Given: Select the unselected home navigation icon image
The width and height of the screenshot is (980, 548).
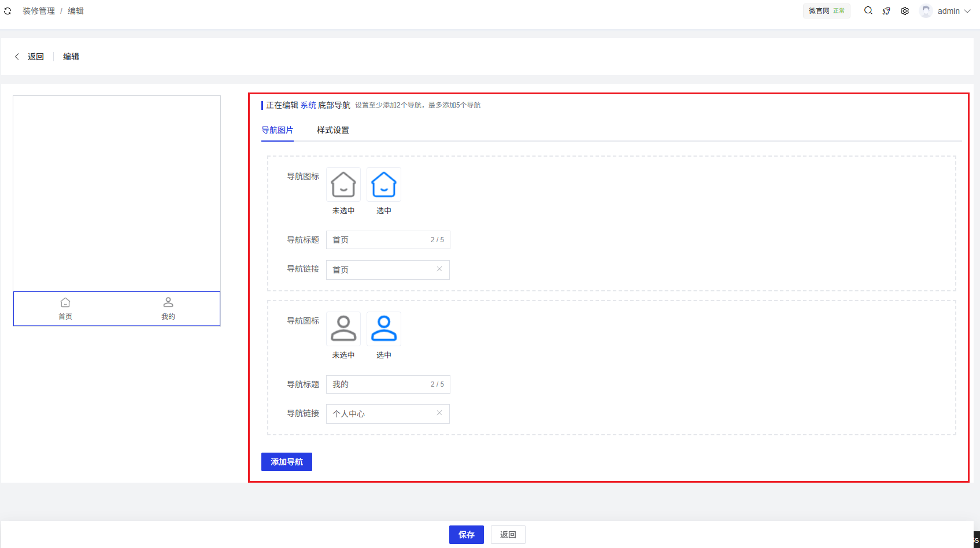Looking at the screenshot, I should pyautogui.click(x=343, y=184).
